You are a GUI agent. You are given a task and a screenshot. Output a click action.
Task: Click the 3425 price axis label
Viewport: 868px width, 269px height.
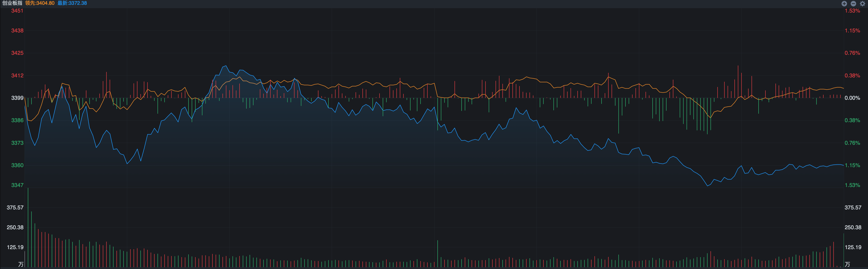point(18,53)
